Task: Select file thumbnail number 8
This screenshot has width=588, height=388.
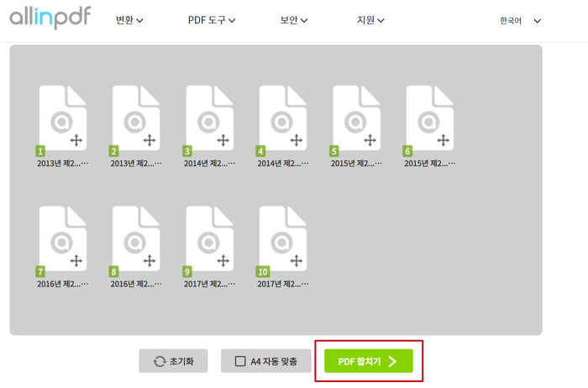Action: coord(136,239)
